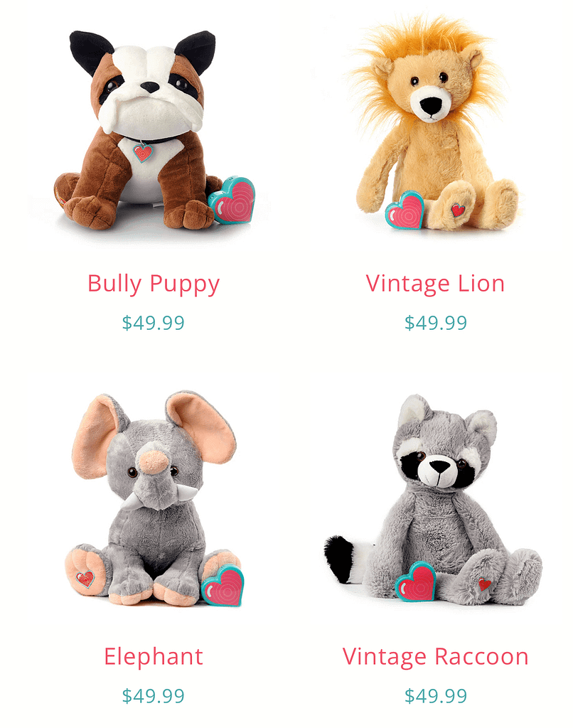The width and height of the screenshot is (573, 728).
Task: Select the Vintage Lion $49.99 price
Action: click(x=435, y=323)
